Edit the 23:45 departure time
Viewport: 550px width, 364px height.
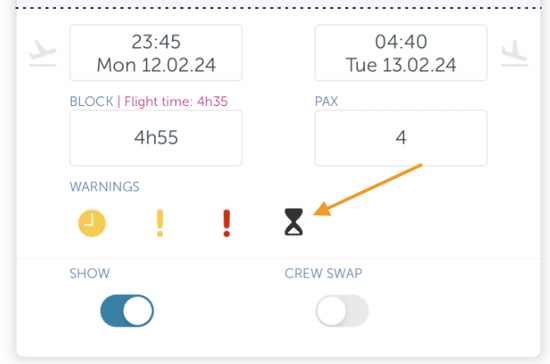pos(156,42)
